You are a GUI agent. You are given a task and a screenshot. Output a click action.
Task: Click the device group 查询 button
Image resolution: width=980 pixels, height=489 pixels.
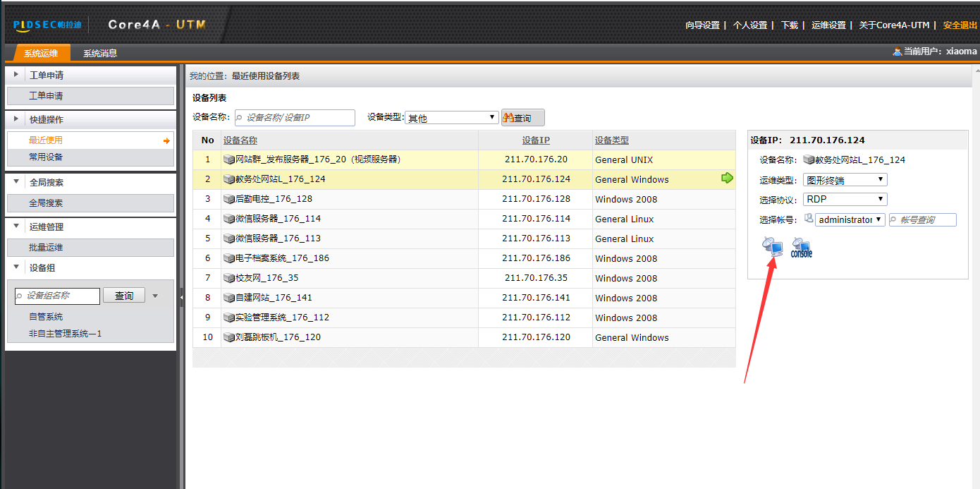pos(124,296)
